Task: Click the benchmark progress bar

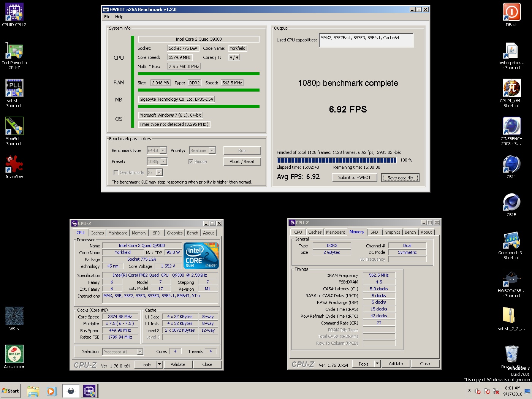Action: [x=337, y=160]
